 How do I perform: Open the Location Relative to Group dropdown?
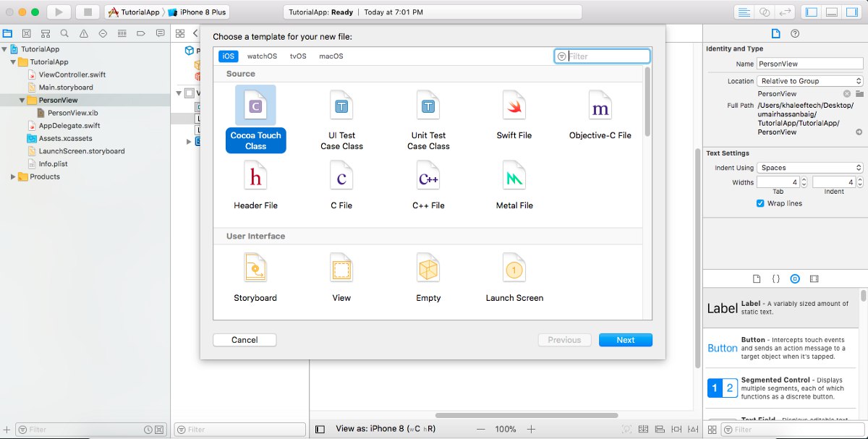pos(810,81)
